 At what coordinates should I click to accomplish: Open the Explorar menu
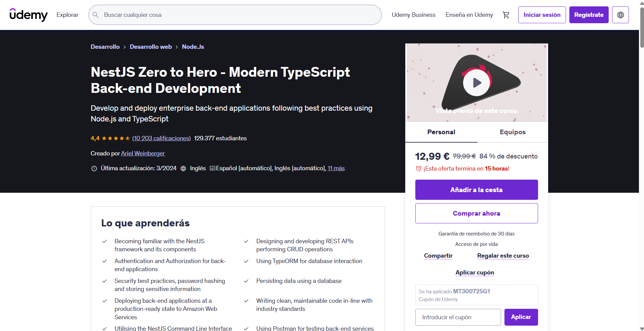pyautogui.click(x=67, y=15)
